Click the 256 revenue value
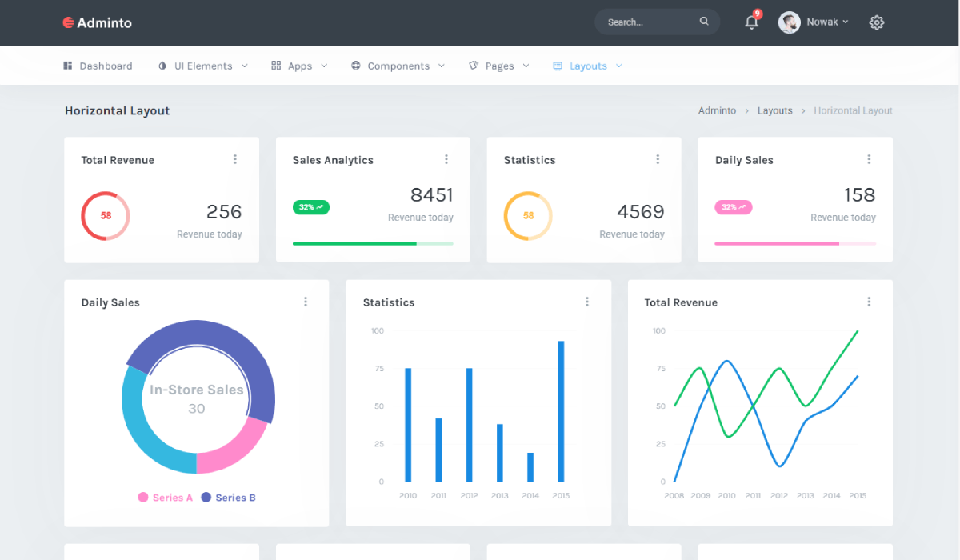The height and width of the screenshot is (560, 960). pos(224,211)
